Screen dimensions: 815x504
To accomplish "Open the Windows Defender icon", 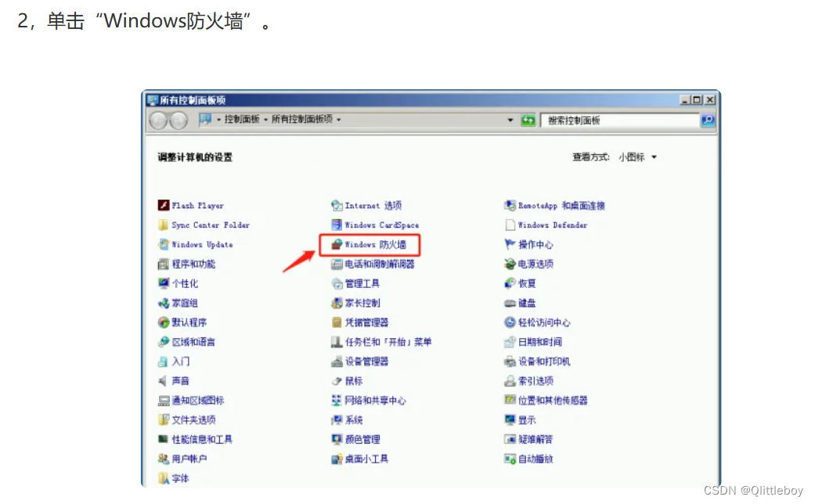I will [510, 225].
